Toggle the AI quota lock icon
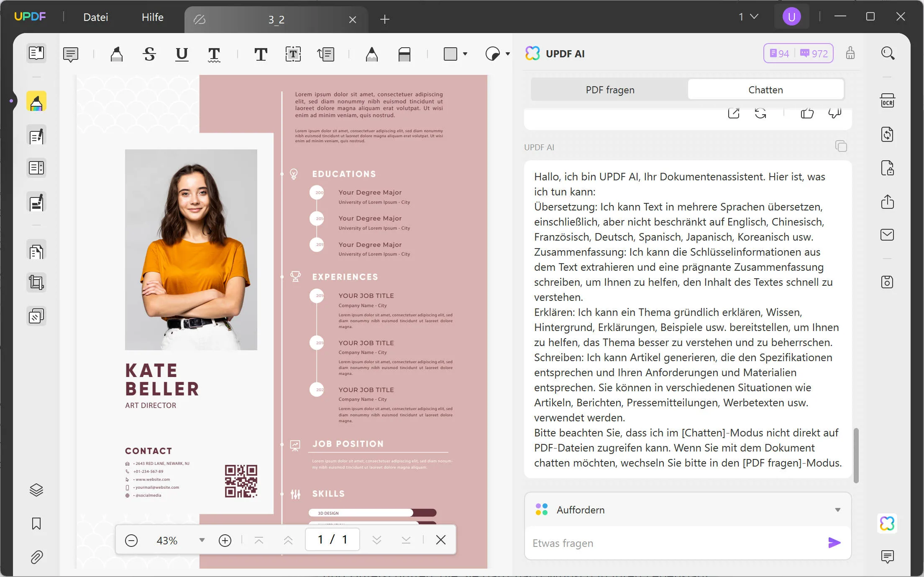Image resolution: width=924 pixels, height=577 pixels. tap(850, 53)
